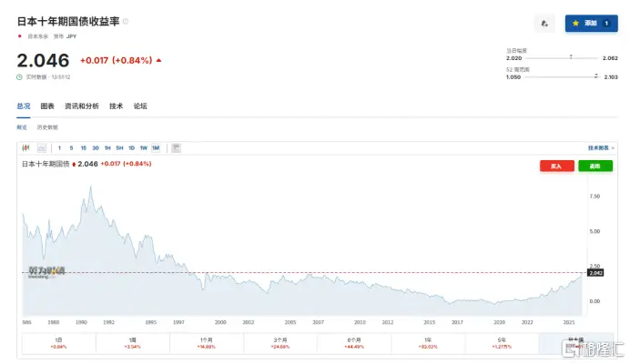Click the clock icon by real-time data
The image size is (630, 364).
[19, 76]
